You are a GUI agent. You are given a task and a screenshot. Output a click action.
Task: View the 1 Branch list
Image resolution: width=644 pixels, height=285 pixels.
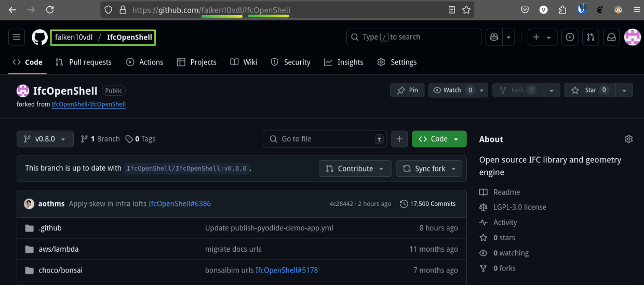point(100,139)
